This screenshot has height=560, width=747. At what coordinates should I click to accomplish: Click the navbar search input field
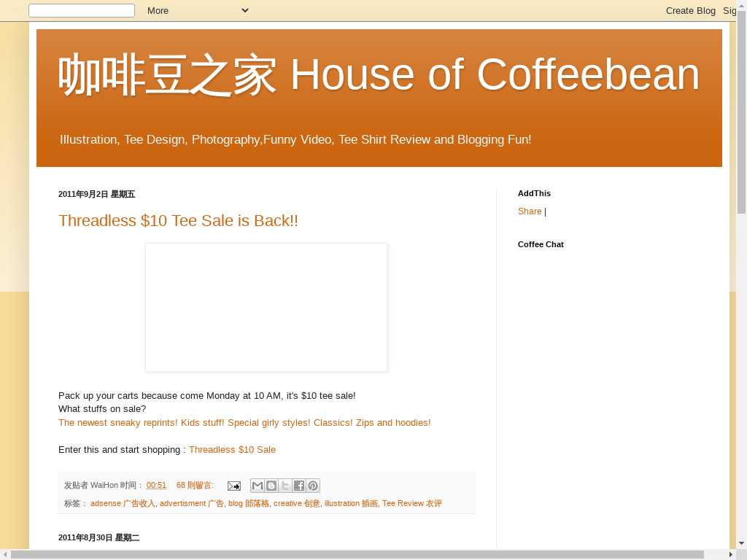click(x=82, y=10)
